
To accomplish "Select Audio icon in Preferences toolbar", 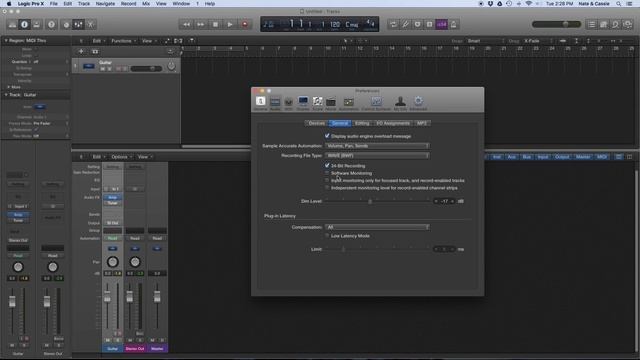I will pyautogui.click(x=275, y=103).
